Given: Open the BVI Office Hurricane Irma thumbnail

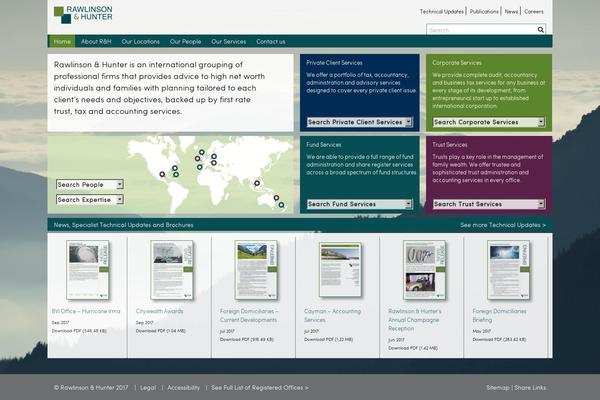Looking at the screenshot, I should pyautogui.click(x=88, y=270).
